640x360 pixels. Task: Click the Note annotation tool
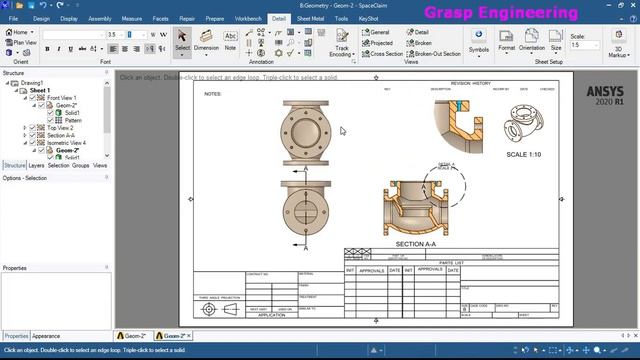pos(230,40)
